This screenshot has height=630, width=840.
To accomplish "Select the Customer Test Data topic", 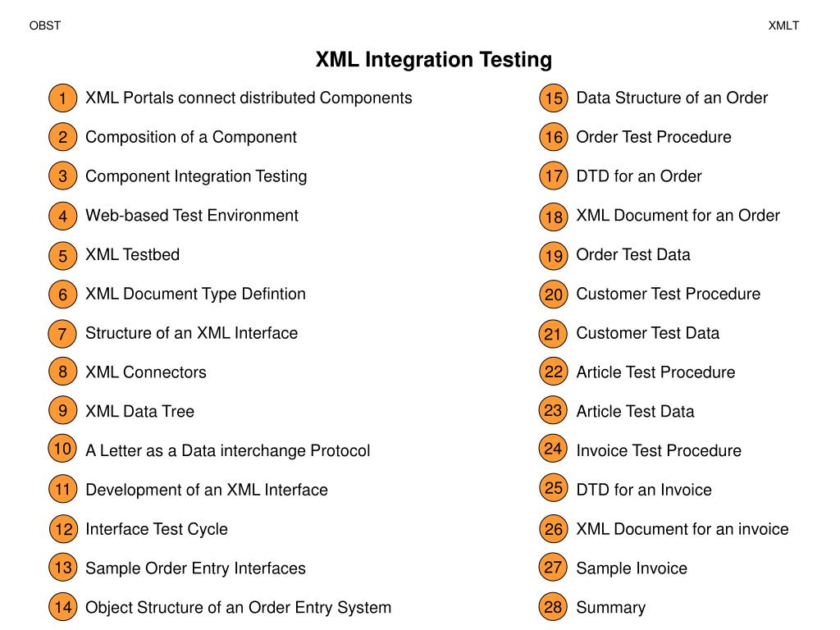I will [x=648, y=333].
